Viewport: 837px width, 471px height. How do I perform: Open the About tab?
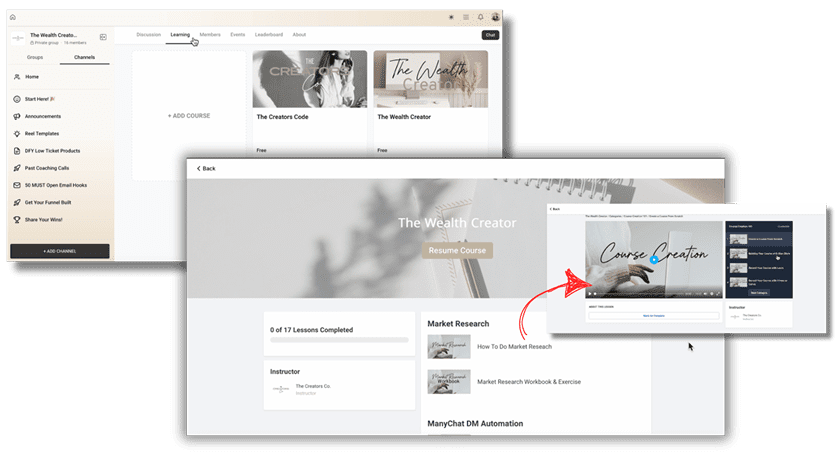[299, 35]
